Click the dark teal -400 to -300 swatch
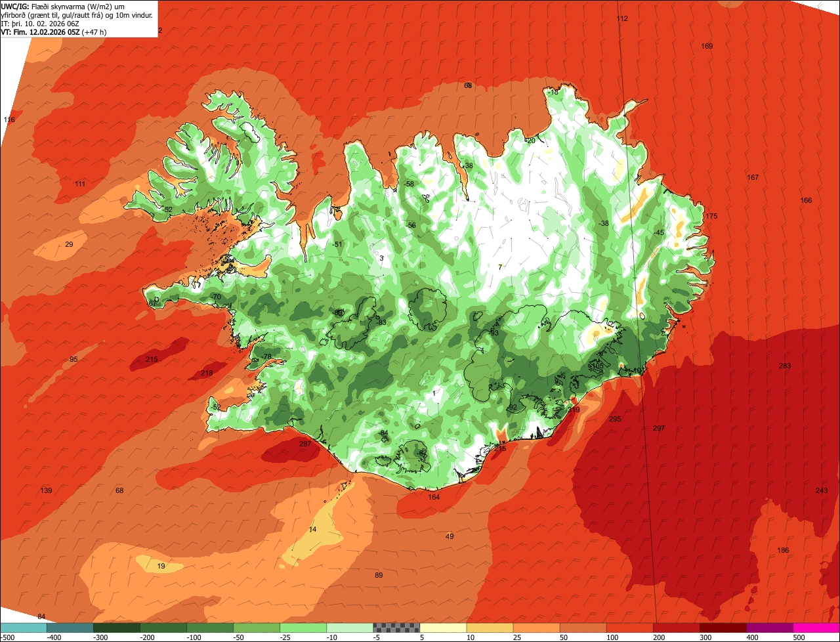Image resolution: width=840 pixels, height=642 pixels. pos(70,627)
